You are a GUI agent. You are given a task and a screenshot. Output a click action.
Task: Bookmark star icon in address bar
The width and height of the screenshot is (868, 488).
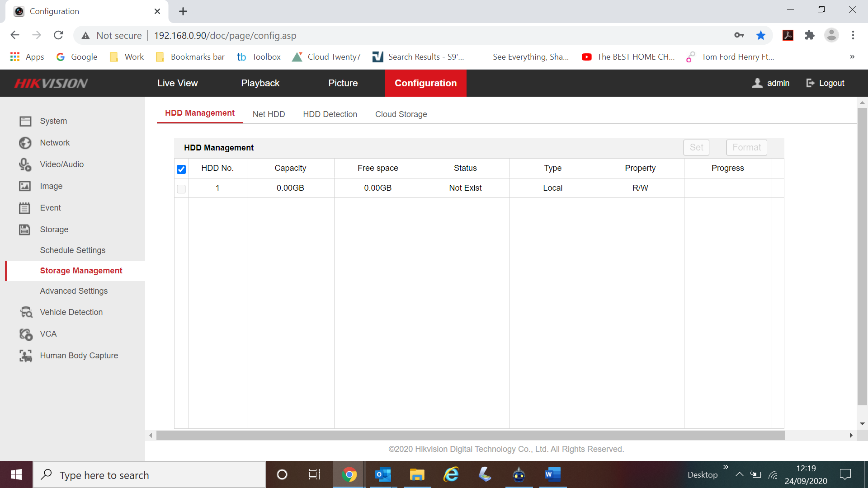[x=761, y=35]
